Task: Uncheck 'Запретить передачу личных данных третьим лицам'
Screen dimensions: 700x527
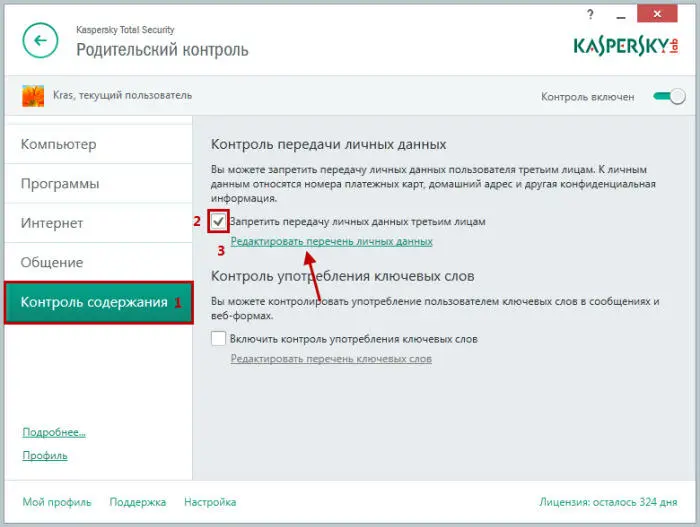Action: click(x=219, y=221)
